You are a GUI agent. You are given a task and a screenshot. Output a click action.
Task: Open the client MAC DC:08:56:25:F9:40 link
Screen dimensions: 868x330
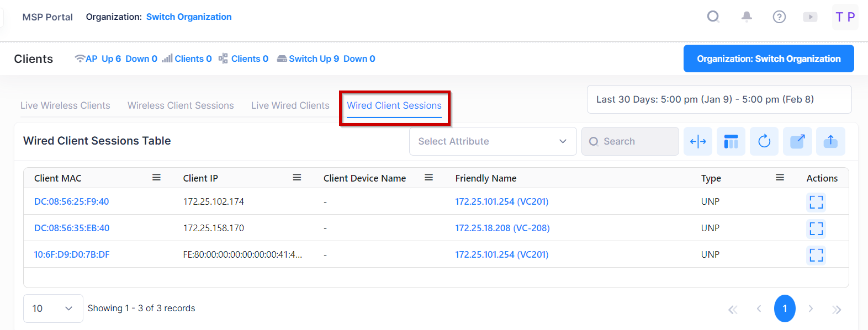pos(72,201)
